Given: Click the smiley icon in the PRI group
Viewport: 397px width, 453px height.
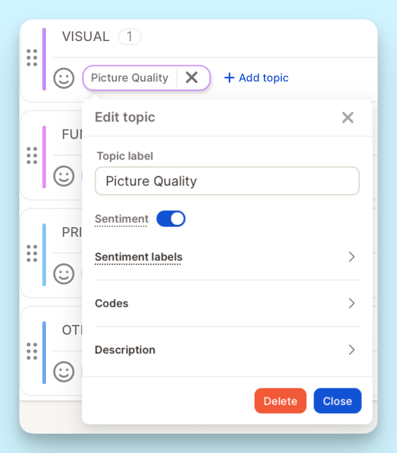Looking at the screenshot, I should pyautogui.click(x=64, y=274).
